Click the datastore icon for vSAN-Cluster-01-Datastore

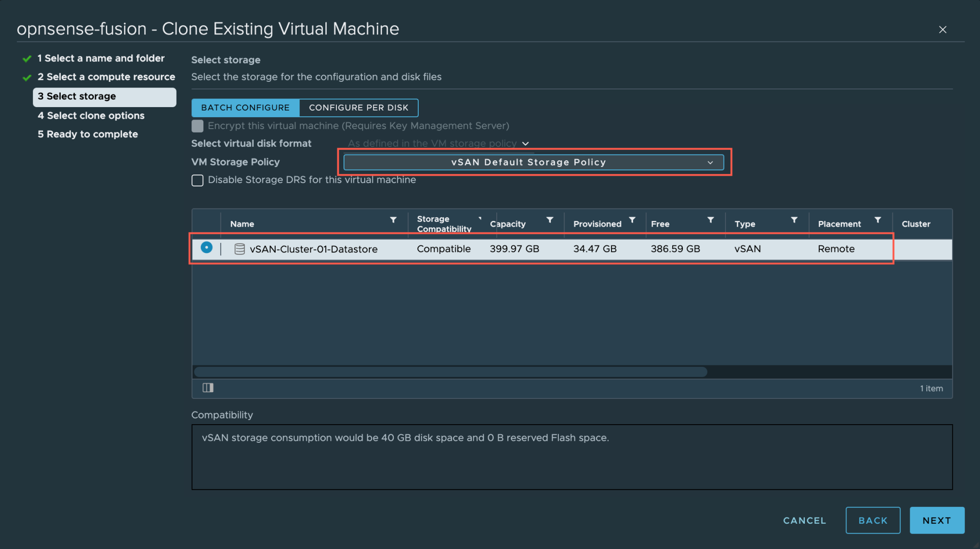(239, 249)
